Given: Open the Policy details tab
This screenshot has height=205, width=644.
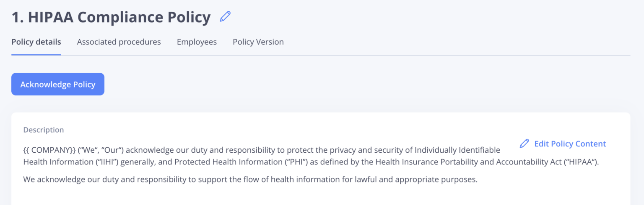Looking at the screenshot, I should 36,42.
